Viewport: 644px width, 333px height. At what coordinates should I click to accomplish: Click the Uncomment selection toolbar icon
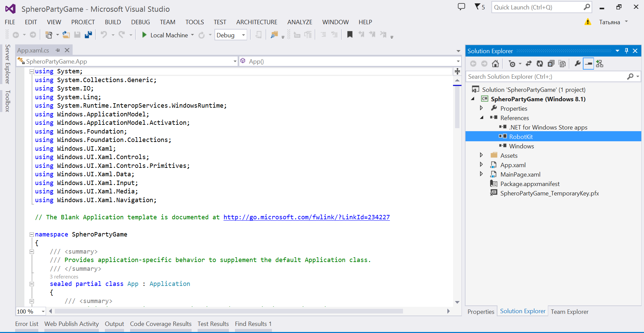click(334, 35)
